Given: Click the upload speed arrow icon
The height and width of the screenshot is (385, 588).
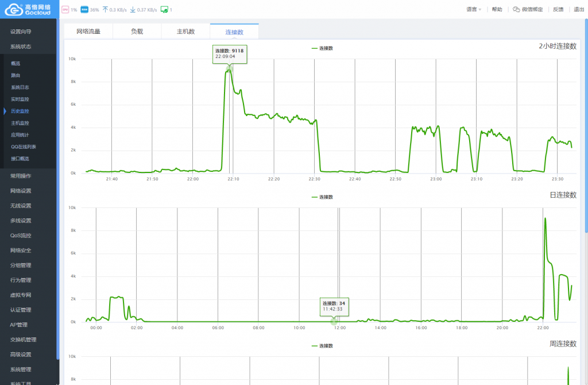Looking at the screenshot, I should coord(105,9).
